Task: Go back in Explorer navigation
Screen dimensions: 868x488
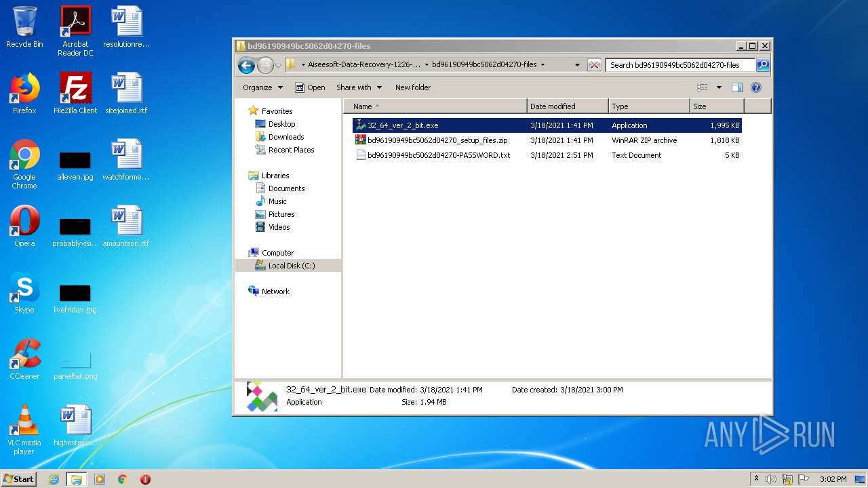Action: (x=246, y=65)
